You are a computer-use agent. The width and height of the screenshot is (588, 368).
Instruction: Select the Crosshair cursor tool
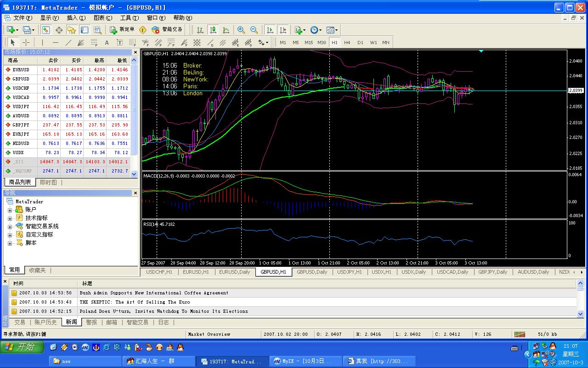click(x=26, y=42)
